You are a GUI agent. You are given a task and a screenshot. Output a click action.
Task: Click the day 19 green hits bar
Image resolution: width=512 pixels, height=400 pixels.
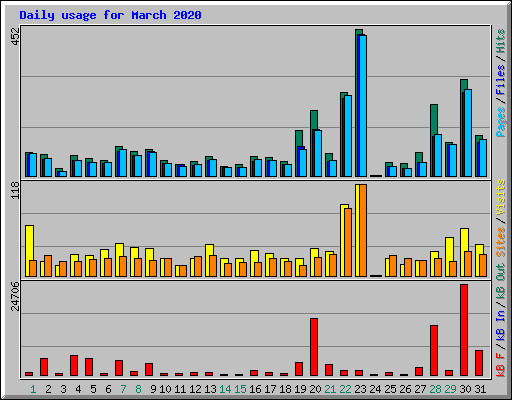[299, 153]
